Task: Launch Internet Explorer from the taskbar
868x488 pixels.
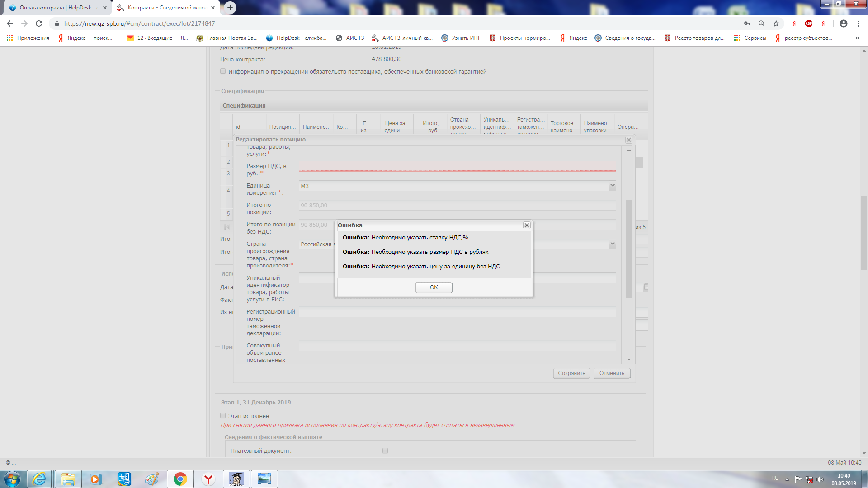Action: [39, 479]
